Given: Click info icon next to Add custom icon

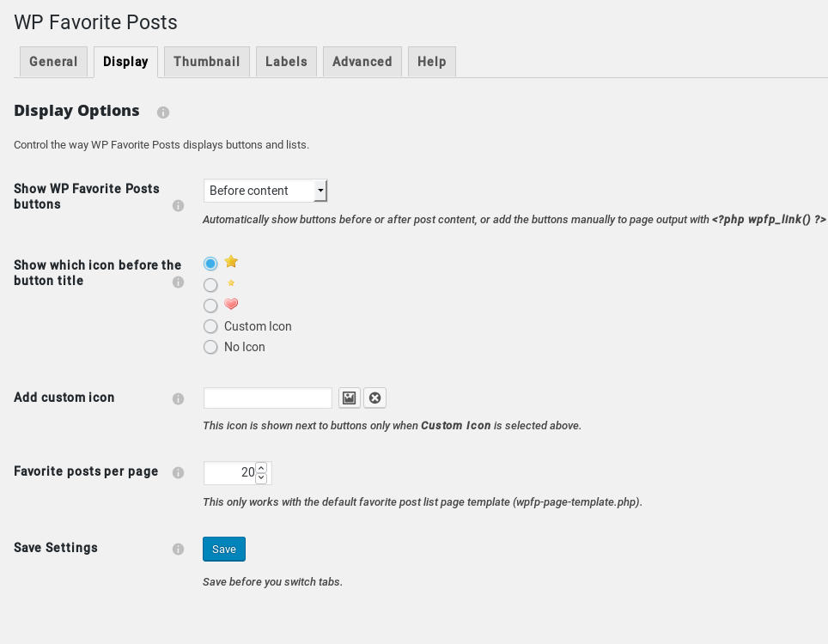Looking at the screenshot, I should (179, 399).
